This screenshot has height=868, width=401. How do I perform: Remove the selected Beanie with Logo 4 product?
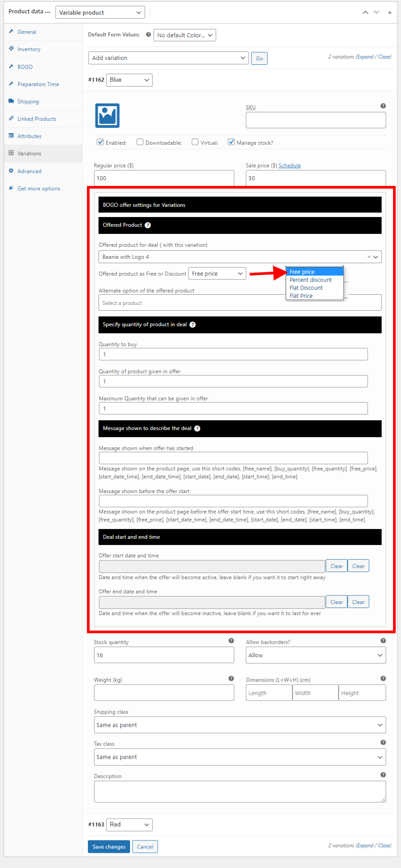click(369, 257)
